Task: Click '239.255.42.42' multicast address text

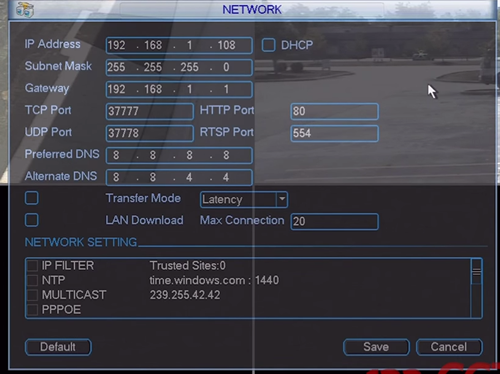Action: [185, 295]
